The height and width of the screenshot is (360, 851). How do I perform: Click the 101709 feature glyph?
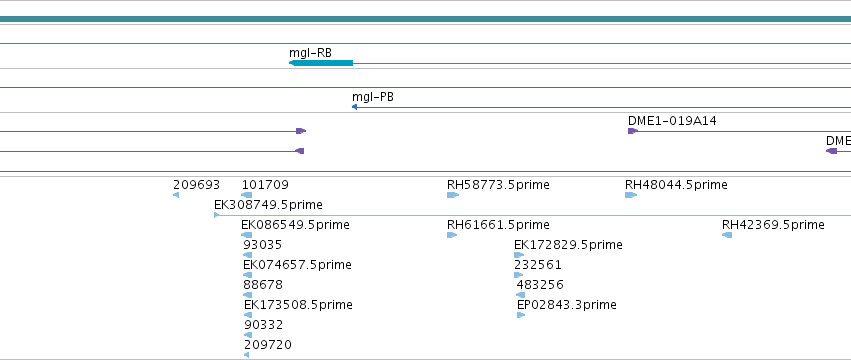coord(247,195)
